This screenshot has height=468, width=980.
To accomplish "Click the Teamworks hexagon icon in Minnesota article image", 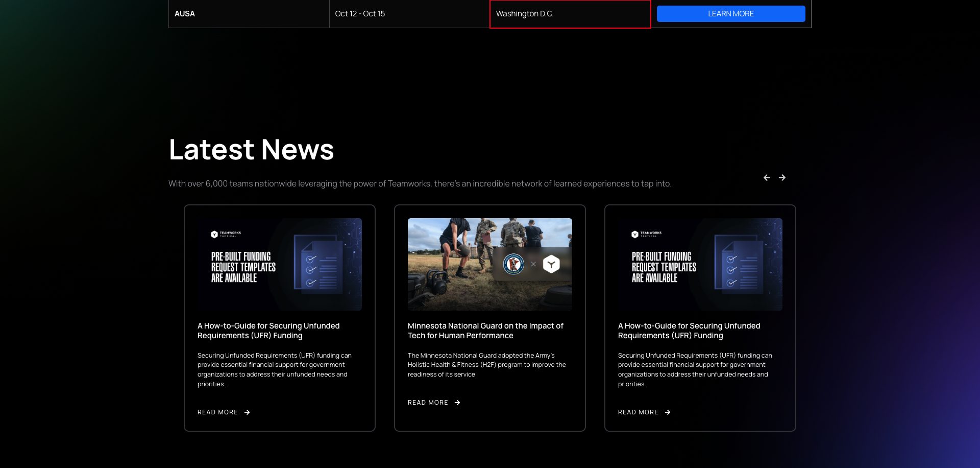I will [551, 264].
